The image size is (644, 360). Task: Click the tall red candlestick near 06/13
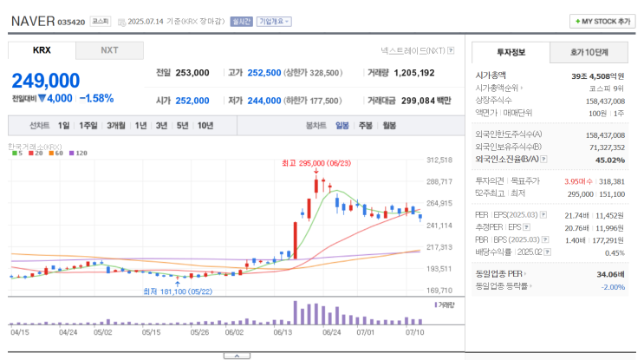296,240
